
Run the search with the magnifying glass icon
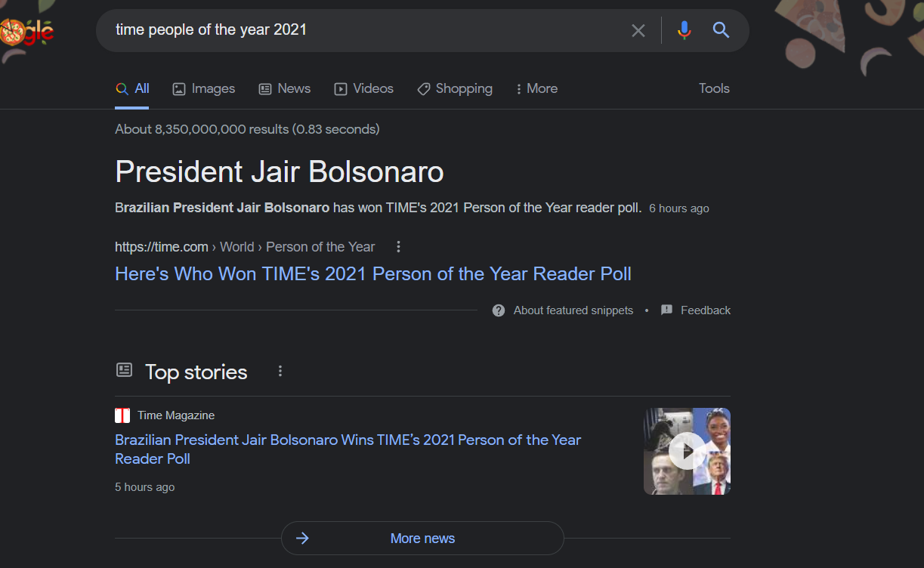pyautogui.click(x=722, y=30)
